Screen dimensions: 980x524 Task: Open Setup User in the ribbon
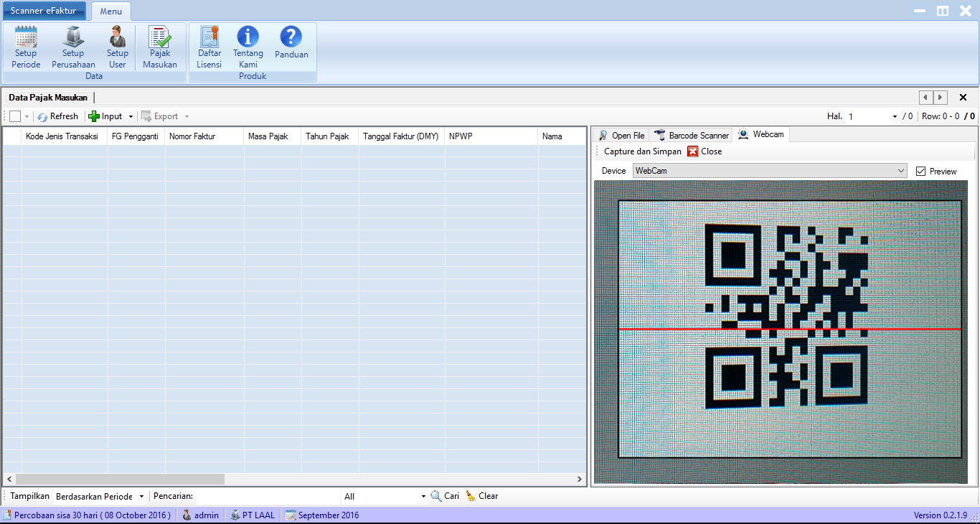tap(117, 47)
